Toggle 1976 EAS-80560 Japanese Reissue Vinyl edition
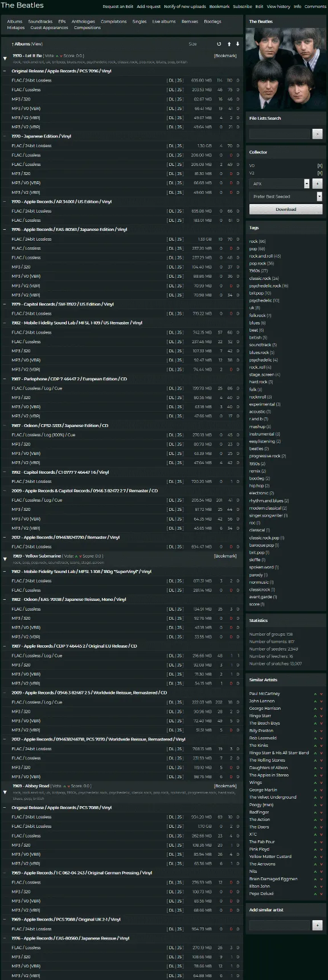 click(5, 938)
